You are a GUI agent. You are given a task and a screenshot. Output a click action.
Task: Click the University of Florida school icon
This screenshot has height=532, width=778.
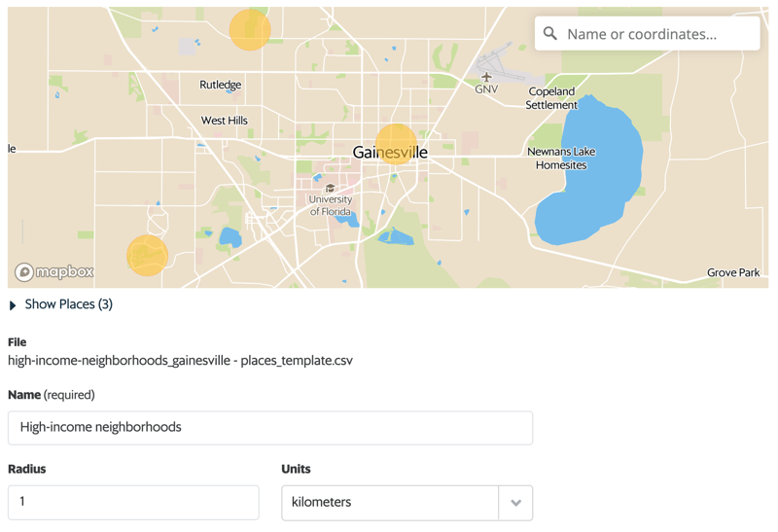point(330,188)
